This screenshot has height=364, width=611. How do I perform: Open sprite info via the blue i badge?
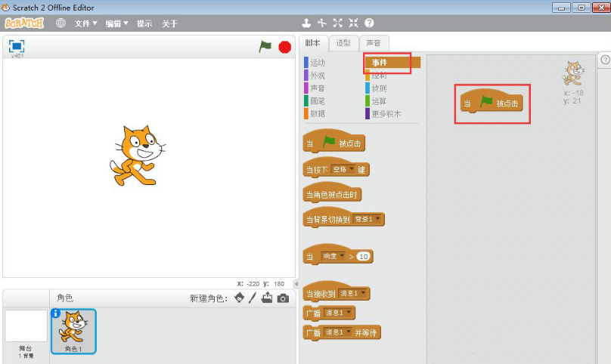point(56,313)
